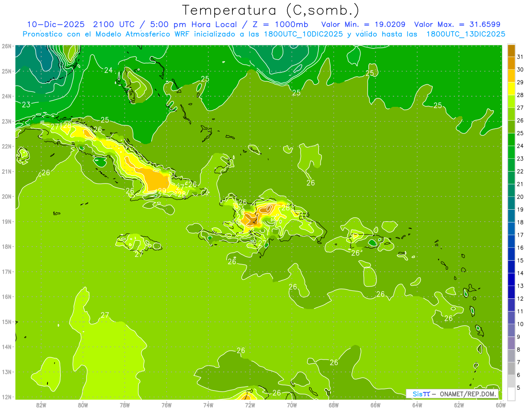Click legend scale value "31"
Screen dimensions: 532x411
coord(520,57)
